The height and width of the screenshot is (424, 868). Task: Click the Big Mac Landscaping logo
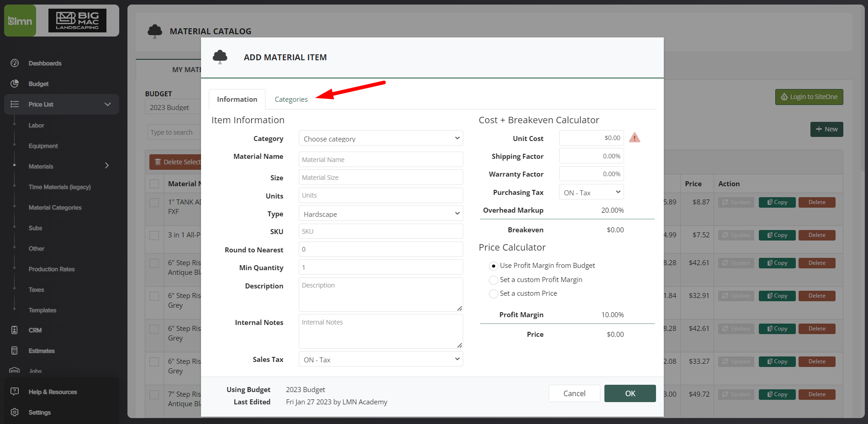click(77, 21)
